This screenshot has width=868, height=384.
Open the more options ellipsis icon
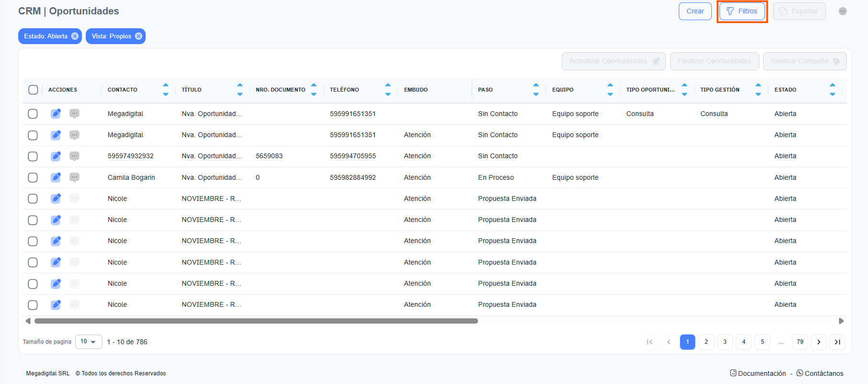pos(842,11)
